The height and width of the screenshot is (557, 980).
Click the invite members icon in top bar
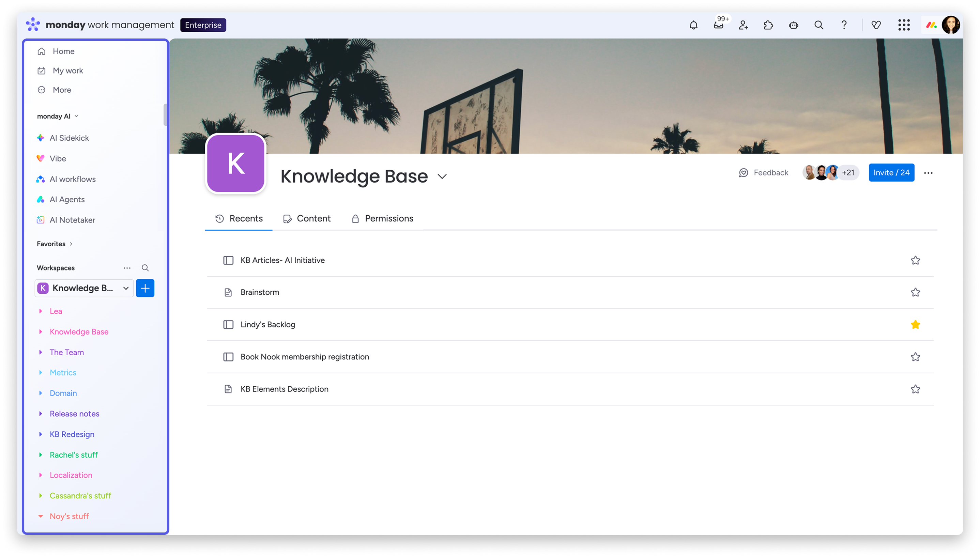tap(743, 25)
